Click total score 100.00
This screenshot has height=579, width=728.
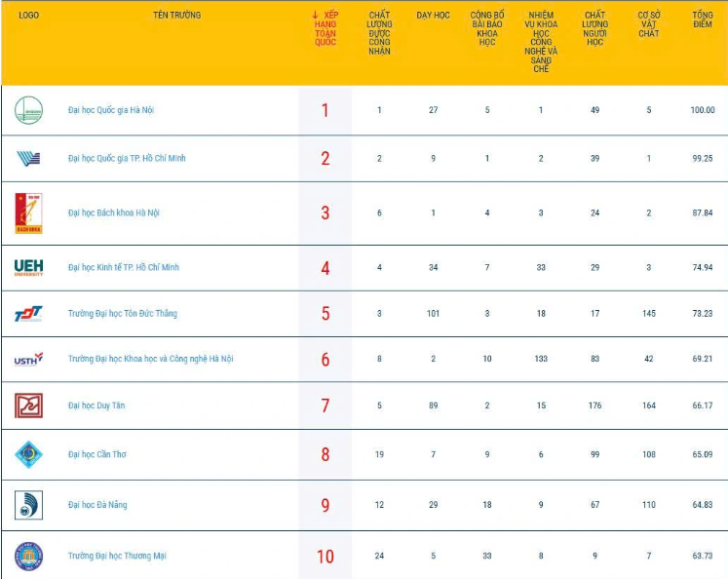pyautogui.click(x=703, y=110)
